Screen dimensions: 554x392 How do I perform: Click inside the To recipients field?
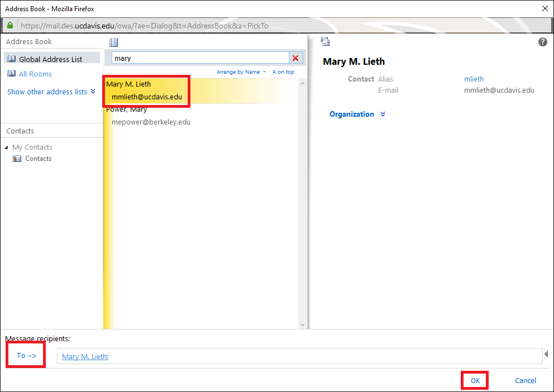coord(299,356)
